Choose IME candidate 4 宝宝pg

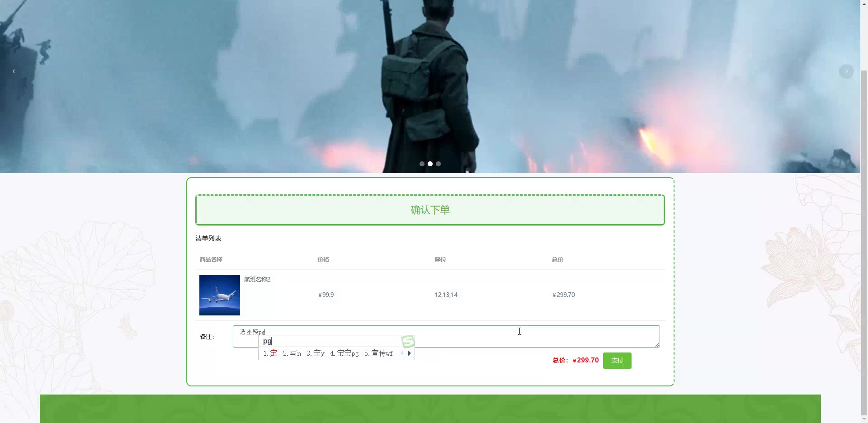(x=344, y=353)
